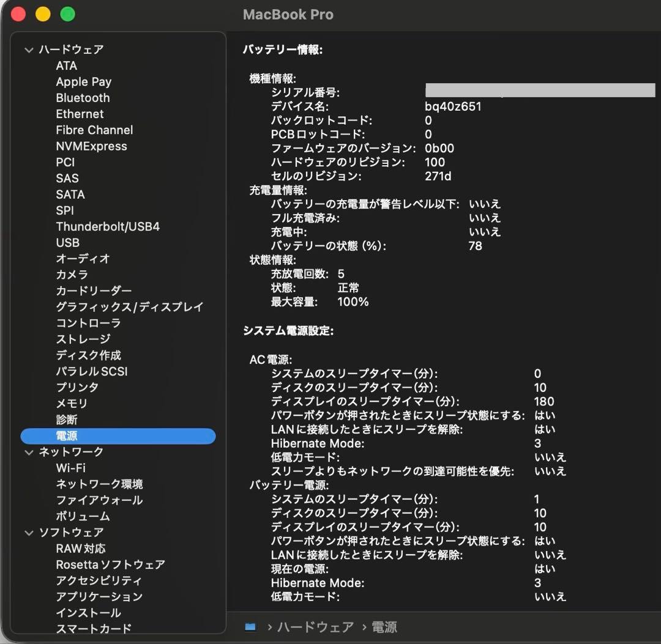The height and width of the screenshot is (644, 661).
Task: Open グラフィックス/ディスプレイ in the sidebar
Action: click(x=130, y=306)
